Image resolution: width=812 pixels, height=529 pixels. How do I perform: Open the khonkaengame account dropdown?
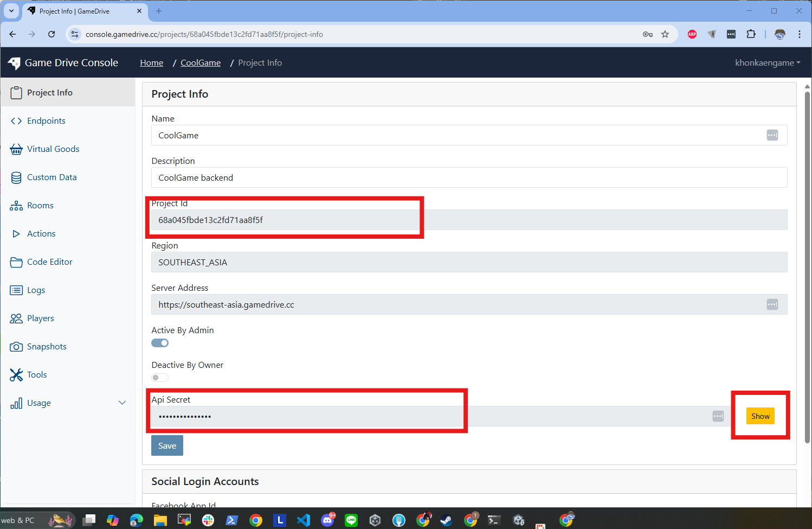click(x=767, y=63)
